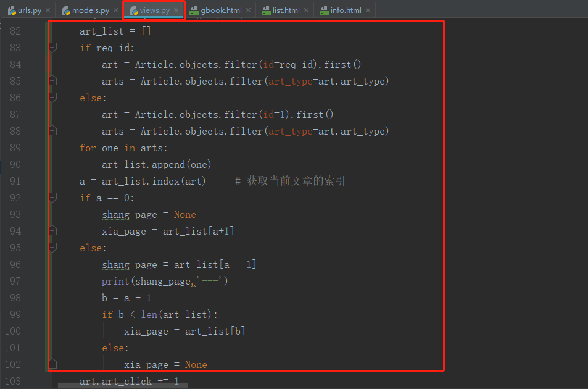
Task: Click 'len(art_list)' on line 99
Action: tap(176, 314)
